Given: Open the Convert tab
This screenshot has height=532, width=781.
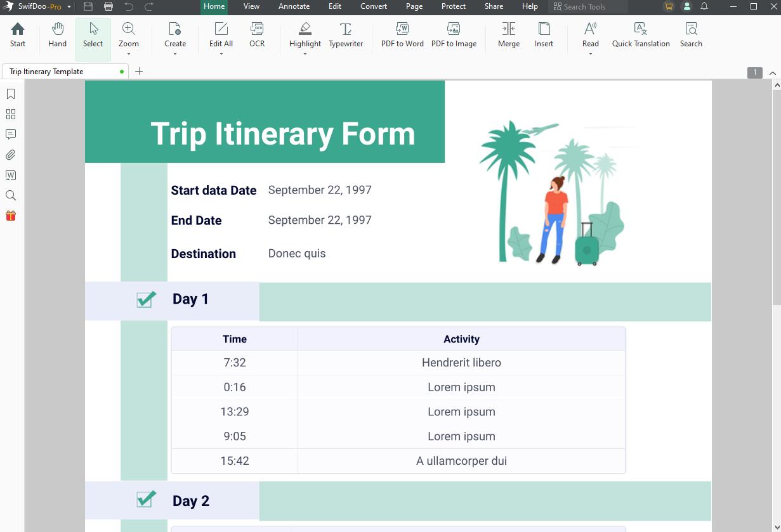Looking at the screenshot, I should click(x=374, y=6).
